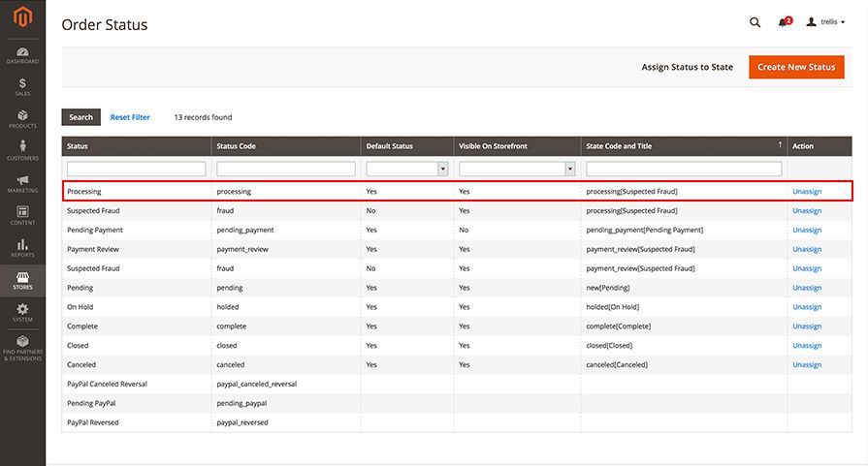Sort by Visible On Storefront column header
This screenshot has height=466, width=868.
click(517, 146)
